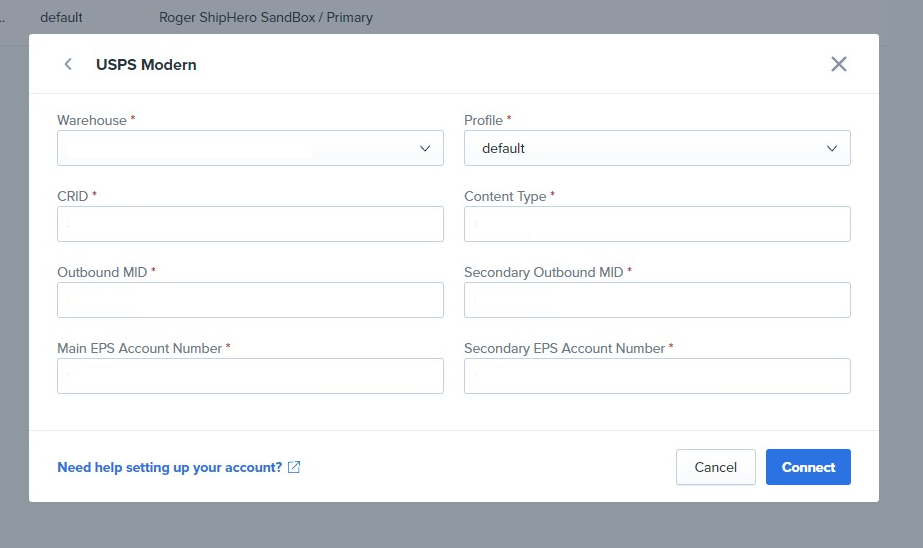This screenshot has height=548, width=923.
Task: Focus the Secondary EPS Account Number field
Action: coord(657,376)
